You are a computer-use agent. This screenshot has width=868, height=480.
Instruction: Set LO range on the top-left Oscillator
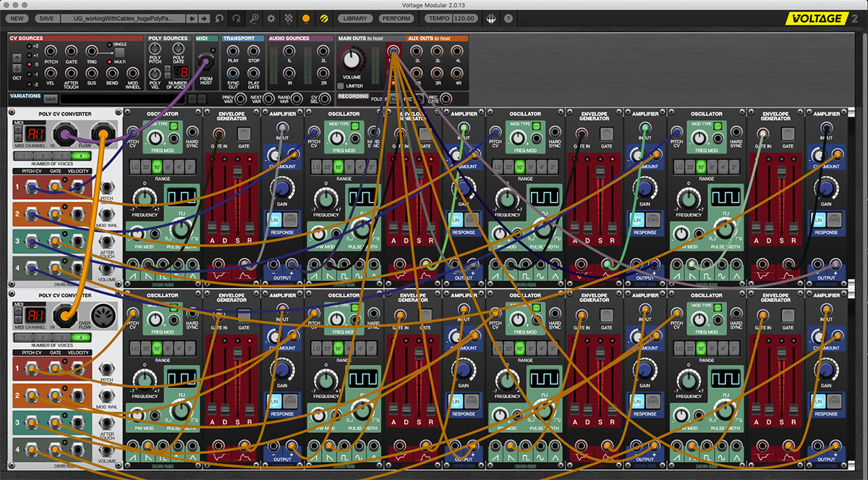point(135,167)
